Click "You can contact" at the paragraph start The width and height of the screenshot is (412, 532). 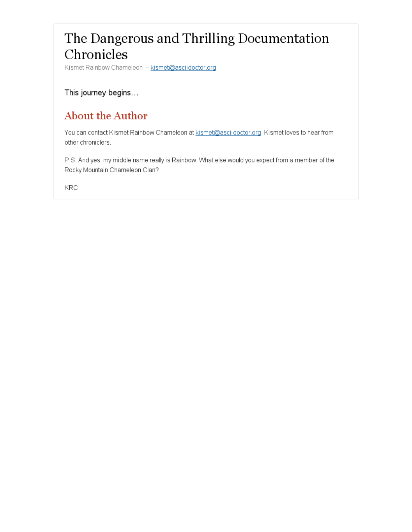point(86,132)
